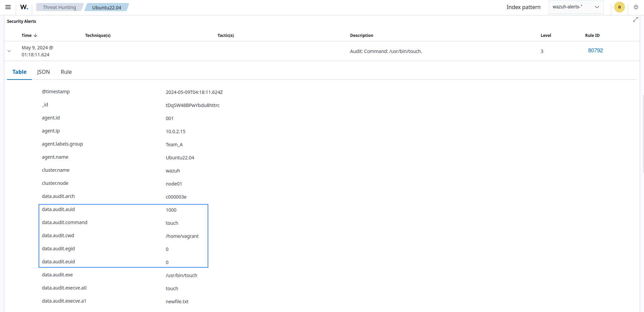Click the Time column sort arrow

(x=36, y=35)
